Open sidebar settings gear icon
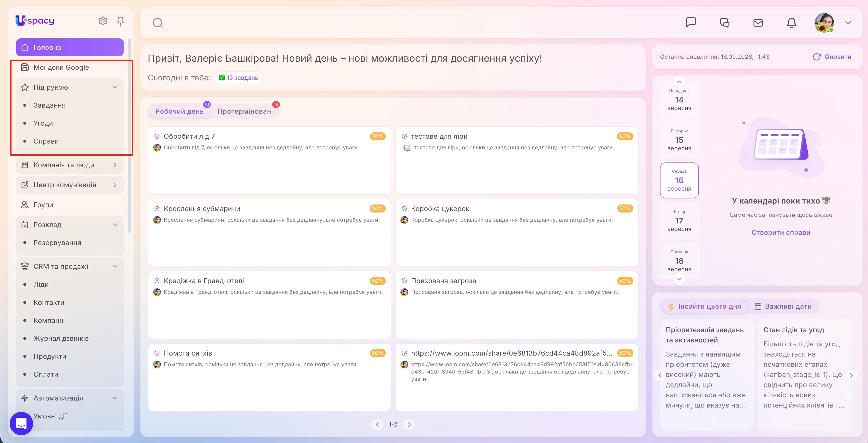The image size is (868, 443). pyautogui.click(x=103, y=21)
